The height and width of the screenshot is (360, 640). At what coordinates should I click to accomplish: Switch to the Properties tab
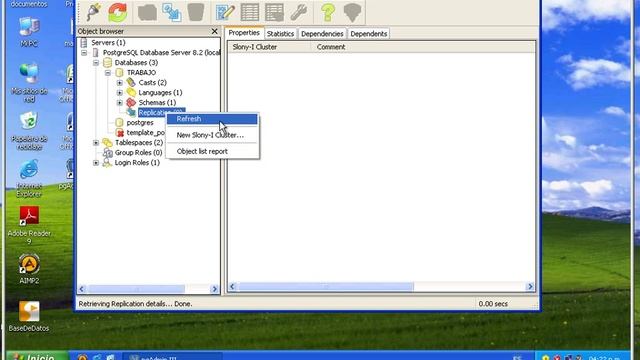[x=244, y=33]
